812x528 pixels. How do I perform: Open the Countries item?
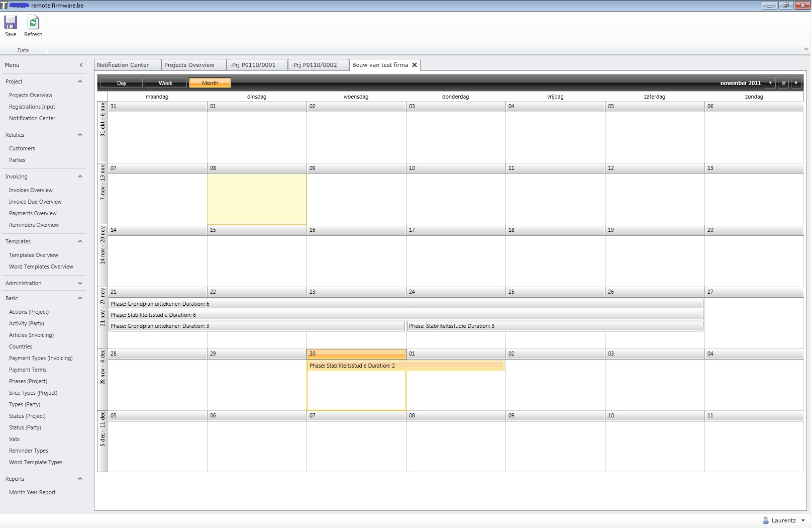pos(21,346)
